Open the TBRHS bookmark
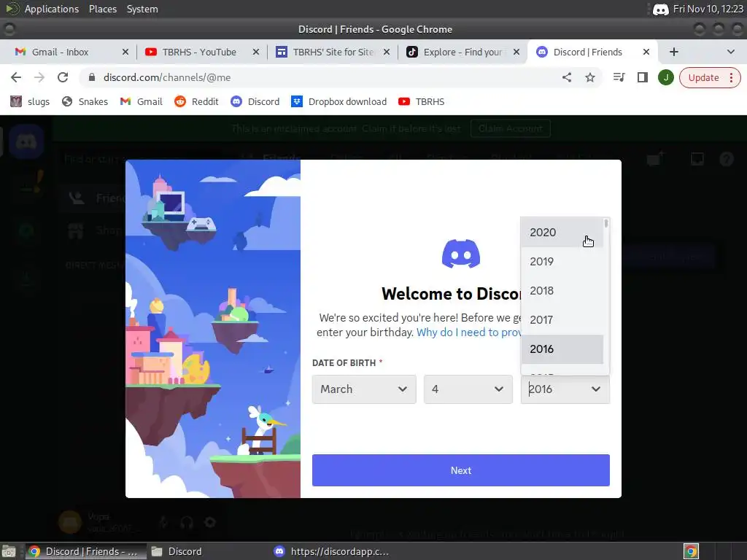Image resolution: width=747 pixels, height=560 pixels. pos(421,101)
